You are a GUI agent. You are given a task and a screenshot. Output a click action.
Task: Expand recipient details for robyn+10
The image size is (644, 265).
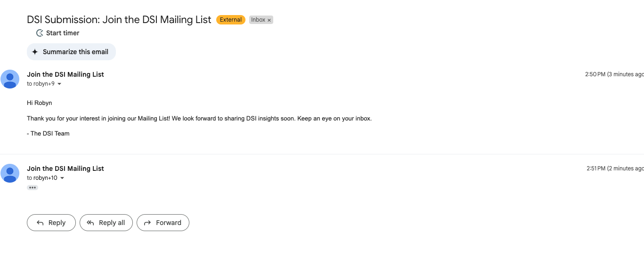(62, 178)
